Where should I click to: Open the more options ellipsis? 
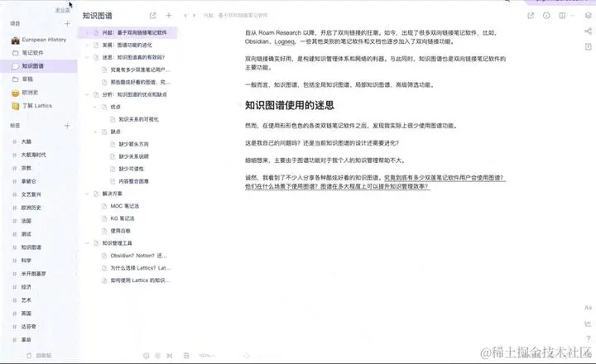(x=573, y=16)
